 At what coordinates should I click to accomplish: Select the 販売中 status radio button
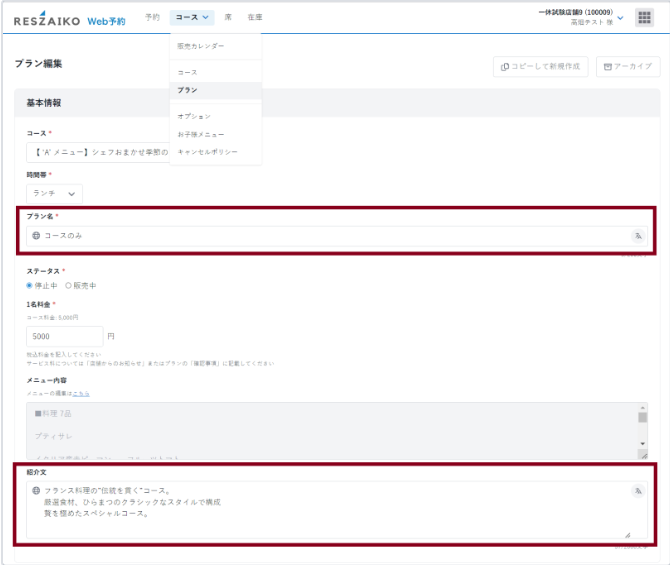click(69, 285)
